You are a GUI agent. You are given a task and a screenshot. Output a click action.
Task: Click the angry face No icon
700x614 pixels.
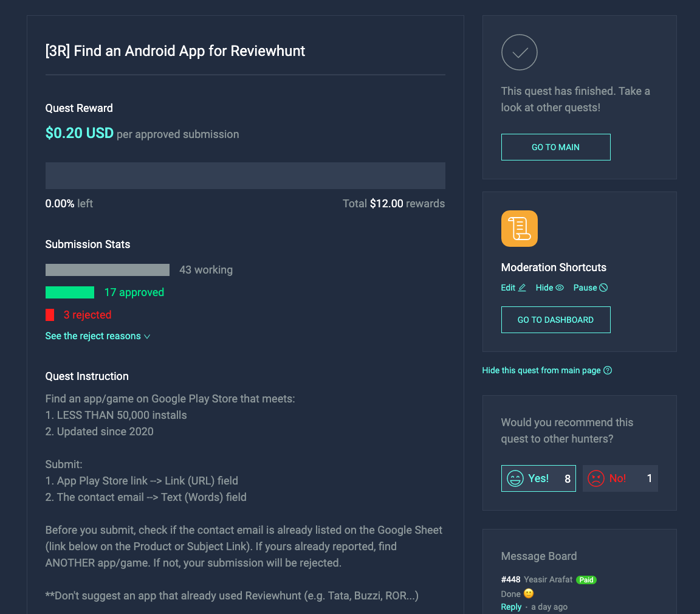[x=596, y=478]
